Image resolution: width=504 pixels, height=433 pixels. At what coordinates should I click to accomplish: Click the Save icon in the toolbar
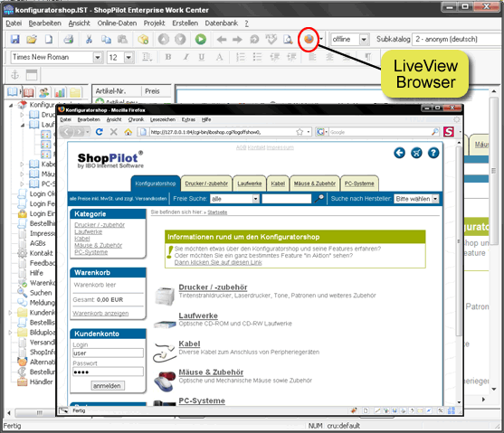14,39
